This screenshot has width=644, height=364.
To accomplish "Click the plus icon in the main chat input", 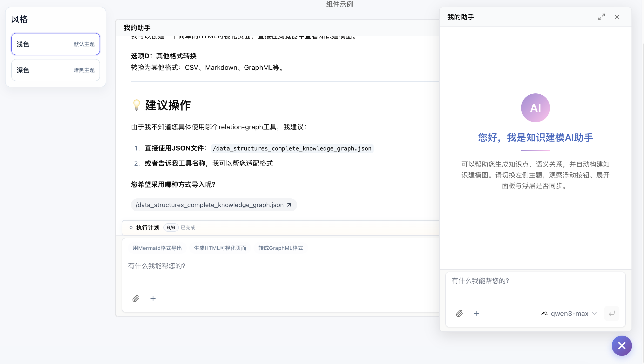I will [153, 299].
